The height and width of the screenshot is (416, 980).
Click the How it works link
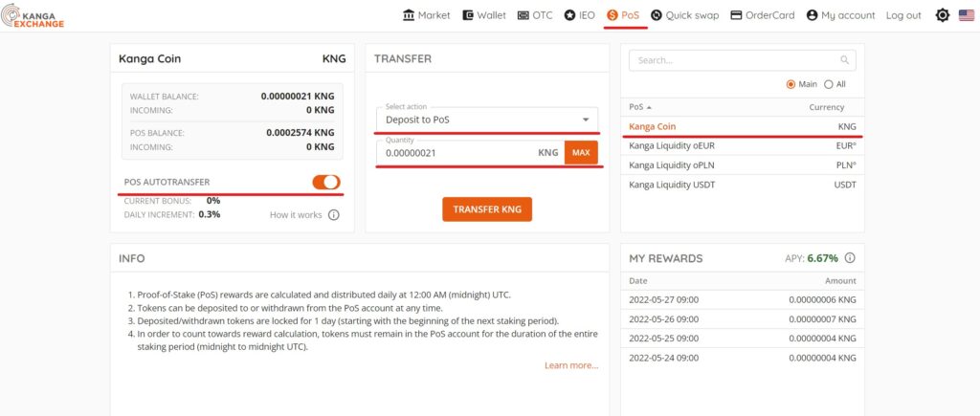(296, 215)
